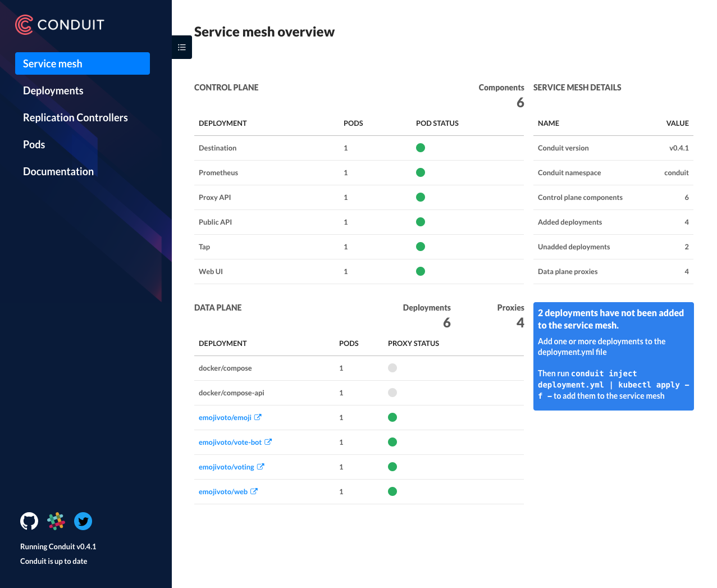Click 'Unadded deployments' detail row
The image size is (717, 588).
(x=613, y=247)
